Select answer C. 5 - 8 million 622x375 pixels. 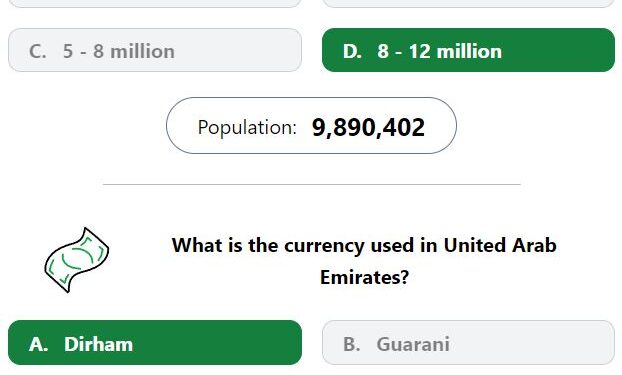point(155,50)
